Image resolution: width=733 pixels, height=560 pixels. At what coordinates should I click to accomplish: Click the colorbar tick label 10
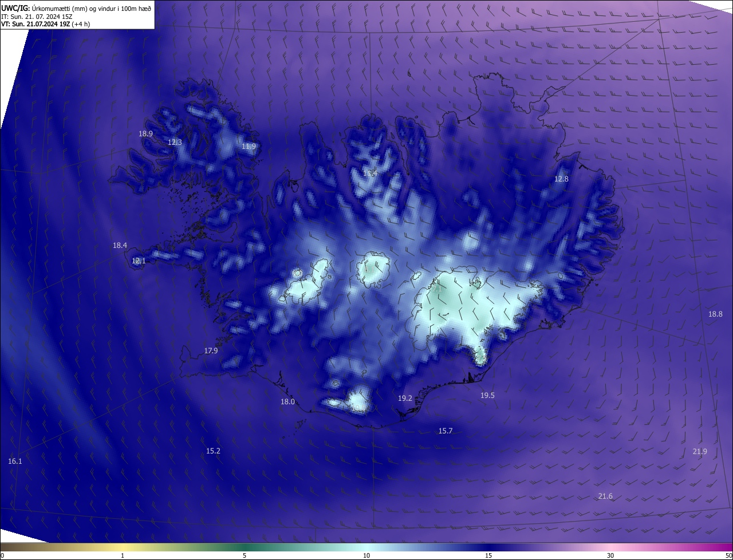[x=366, y=556]
